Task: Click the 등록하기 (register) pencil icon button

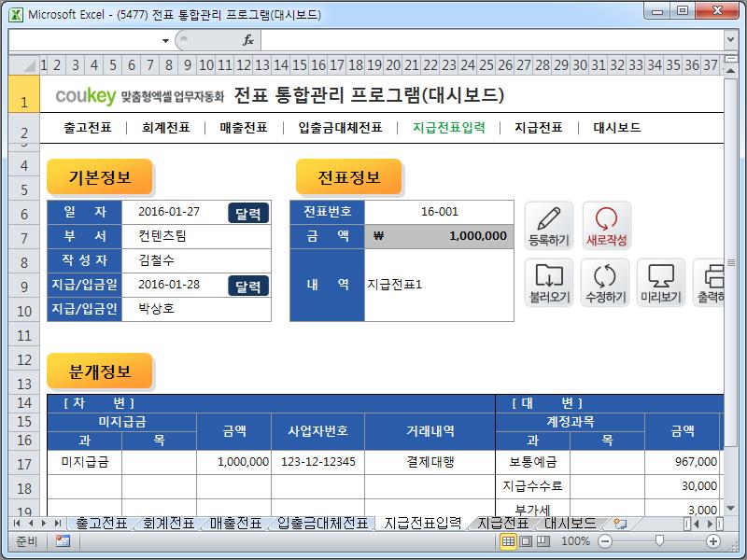Action: pos(549,226)
